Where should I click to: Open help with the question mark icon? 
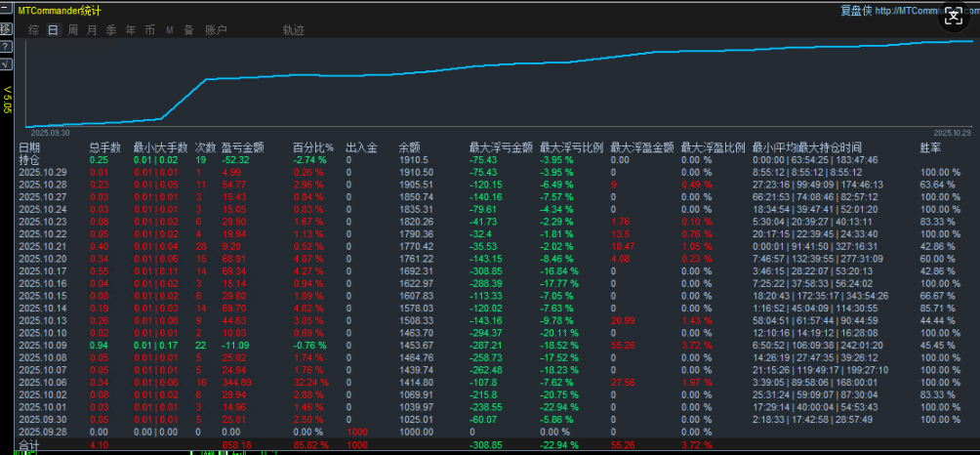tap(6, 47)
